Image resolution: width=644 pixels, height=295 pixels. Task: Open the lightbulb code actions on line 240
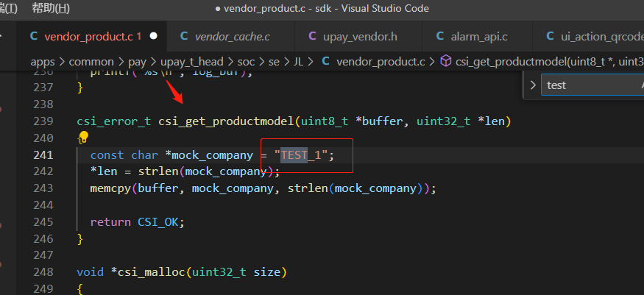83,137
